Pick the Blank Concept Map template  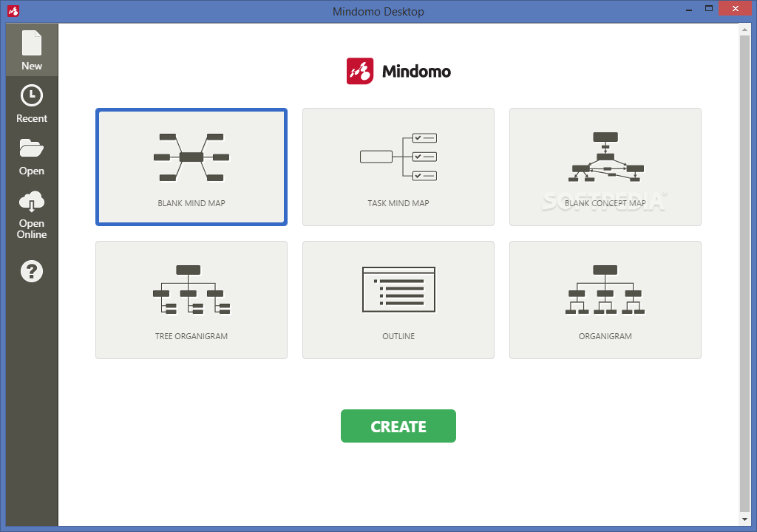tap(605, 167)
